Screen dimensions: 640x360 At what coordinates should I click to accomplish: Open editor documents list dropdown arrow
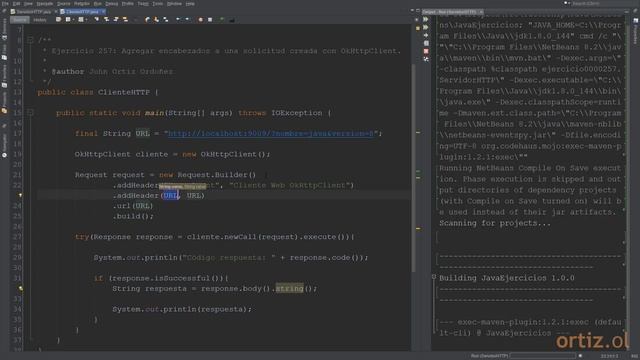(412, 10)
